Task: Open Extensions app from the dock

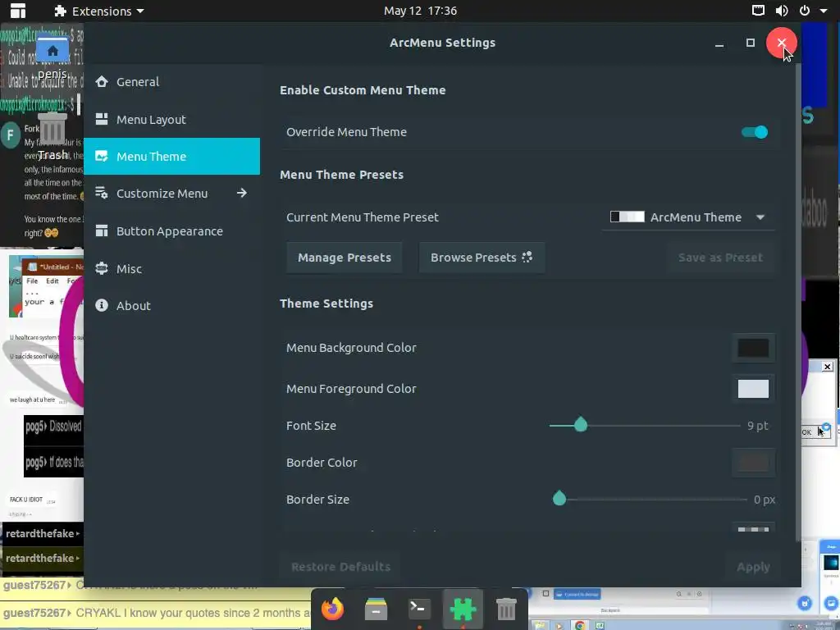Action: point(463,609)
